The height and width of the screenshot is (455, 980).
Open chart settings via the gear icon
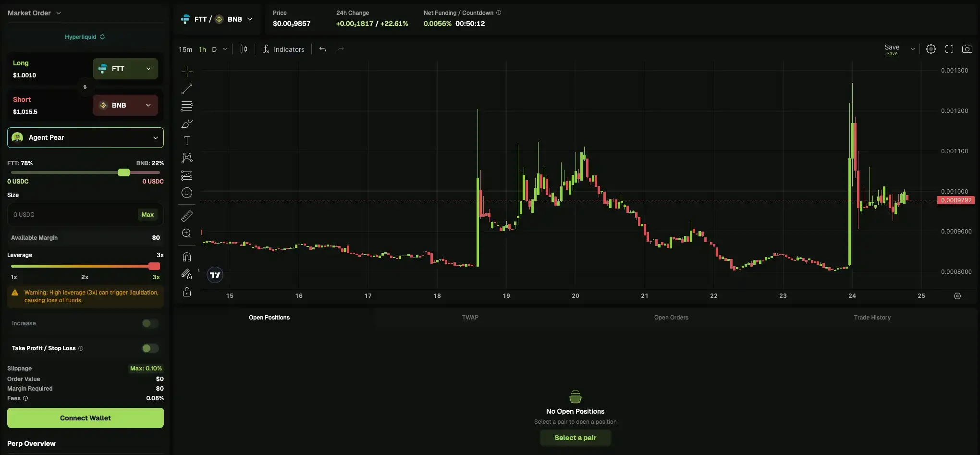point(931,49)
